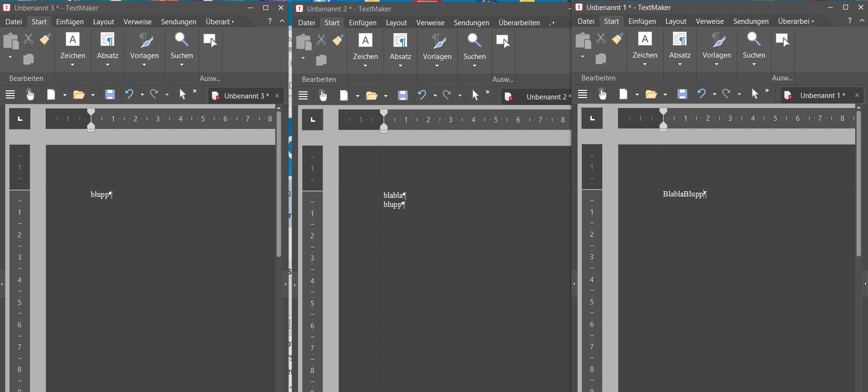Expand right sidebar handle in Unbenannt 1 window

coord(865,284)
